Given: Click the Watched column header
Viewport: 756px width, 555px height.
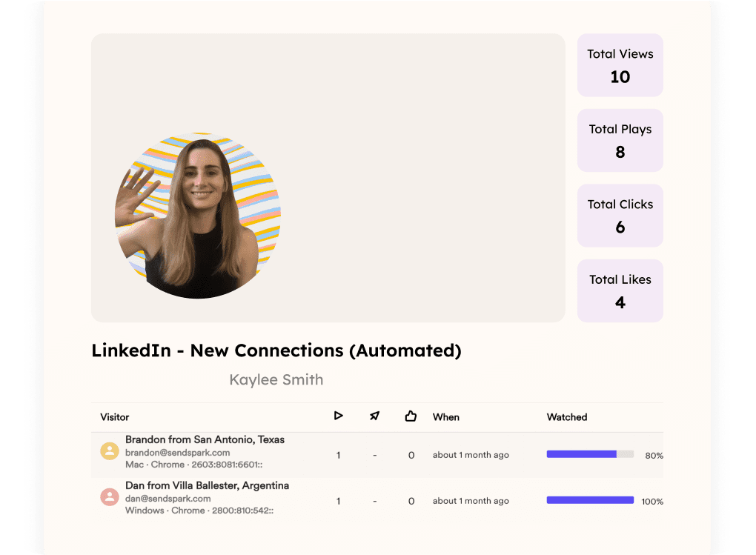Looking at the screenshot, I should click(567, 417).
